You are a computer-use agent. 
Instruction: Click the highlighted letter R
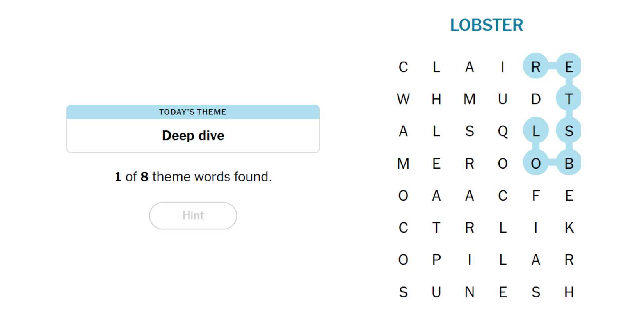536,67
